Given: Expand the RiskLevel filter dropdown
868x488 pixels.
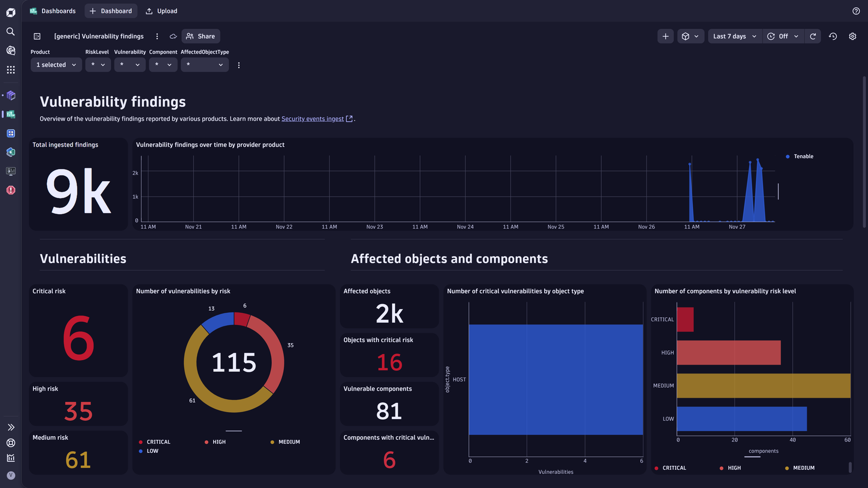Looking at the screenshot, I should [98, 65].
